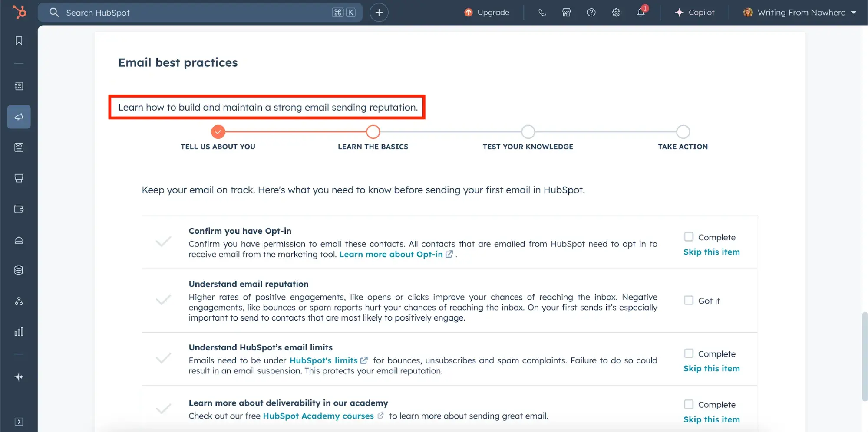
Task: Click the Confirm you have Opt-in title
Action: point(240,231)
